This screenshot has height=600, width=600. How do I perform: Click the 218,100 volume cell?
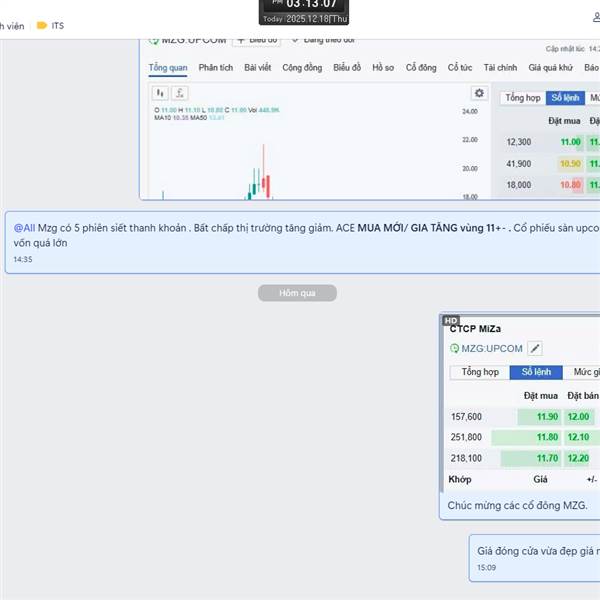pos(466,458)
